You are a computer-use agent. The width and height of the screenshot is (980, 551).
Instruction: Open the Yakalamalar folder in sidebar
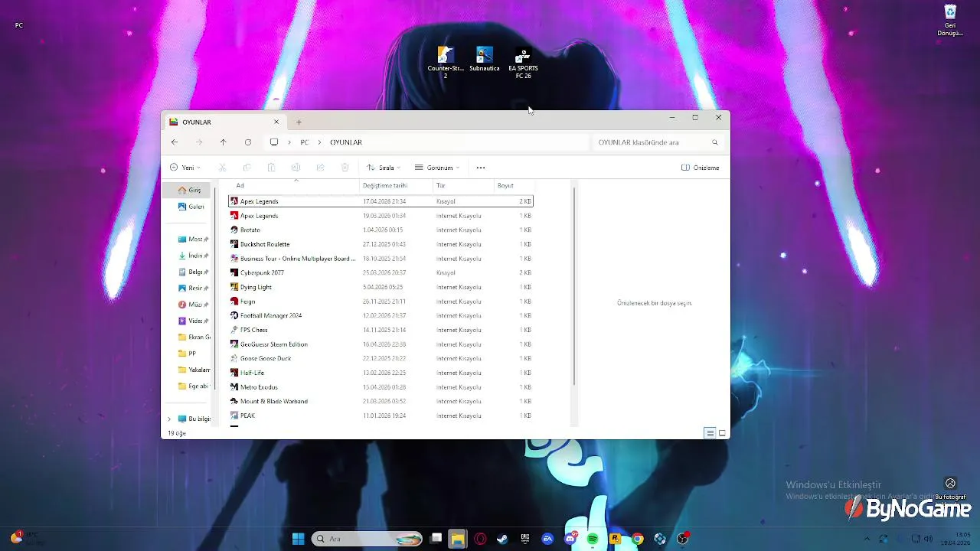[194, 370]
